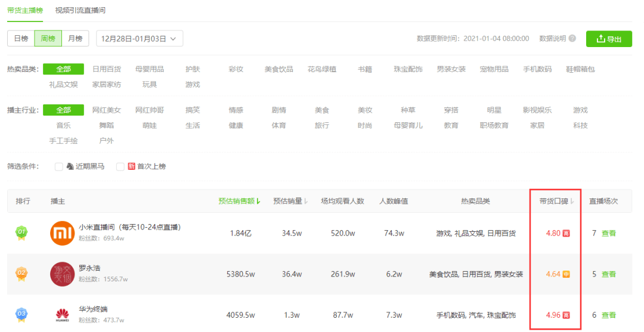Click the data explanation question mark icon

click(572, 39)
